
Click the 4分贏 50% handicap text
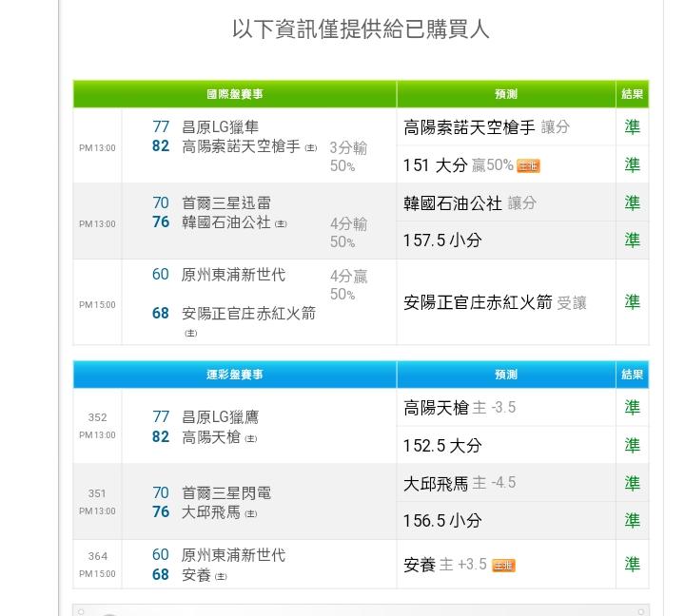click(348, 284)
